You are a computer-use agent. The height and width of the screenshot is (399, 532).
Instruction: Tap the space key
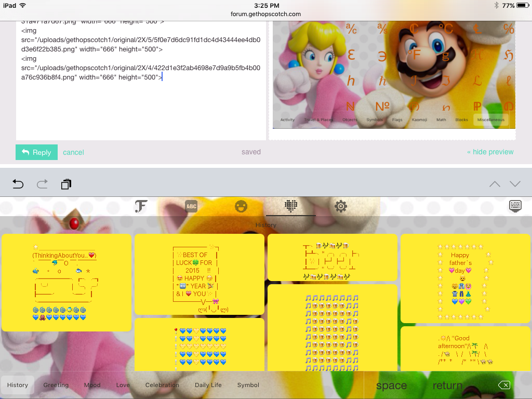coord(391,385)
